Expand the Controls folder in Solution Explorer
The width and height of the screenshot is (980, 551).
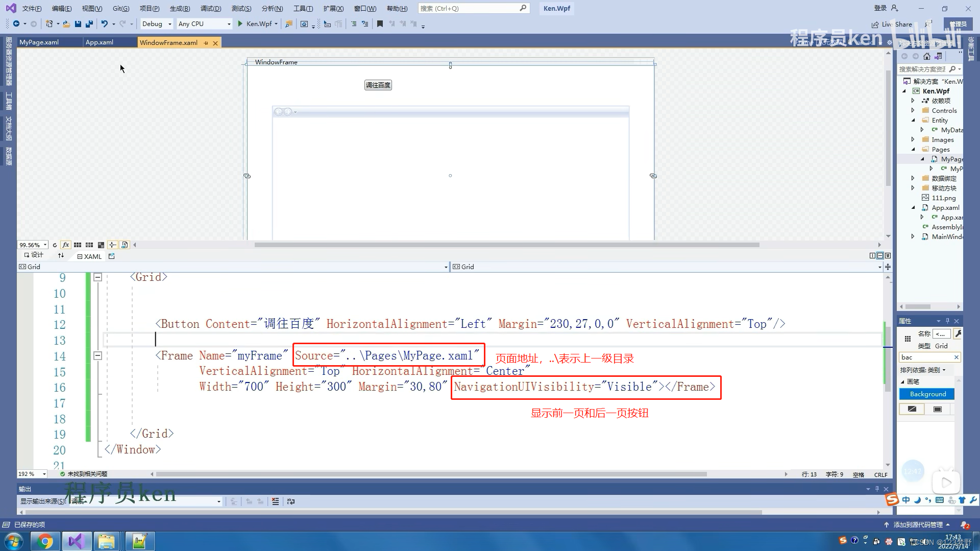click(x=913, y=110)
